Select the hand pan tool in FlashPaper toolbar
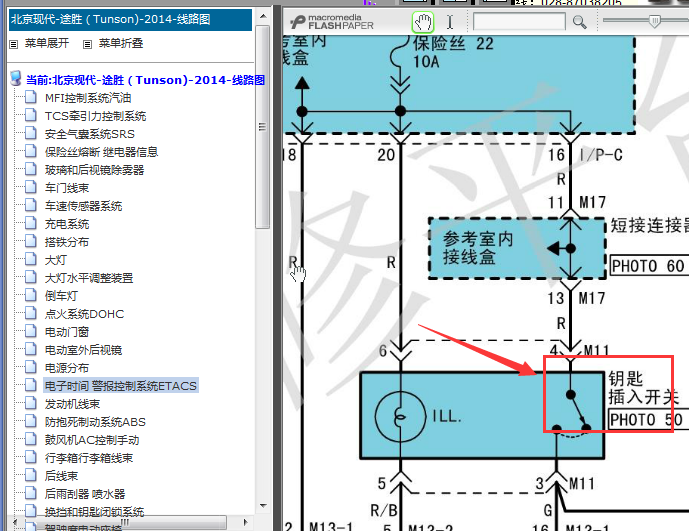The height and width of the screenshot is (531, 689). pos(423,22)
